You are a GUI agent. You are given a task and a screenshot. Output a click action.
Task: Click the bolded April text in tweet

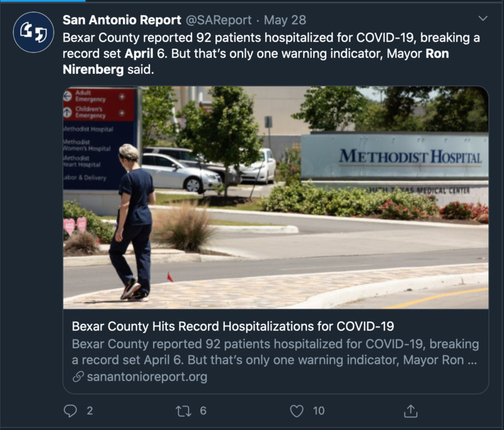tap(139, 54)
